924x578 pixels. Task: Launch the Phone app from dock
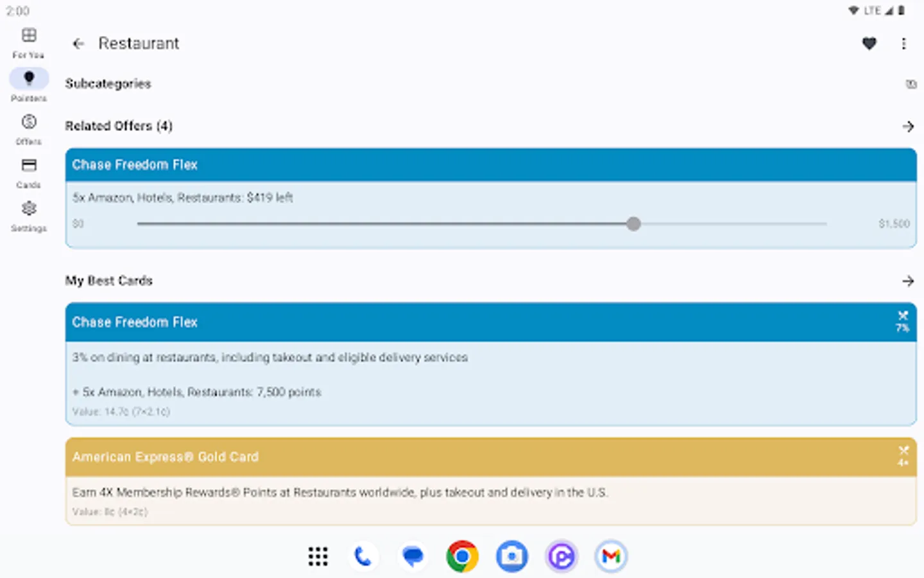[x=363, y=556]
